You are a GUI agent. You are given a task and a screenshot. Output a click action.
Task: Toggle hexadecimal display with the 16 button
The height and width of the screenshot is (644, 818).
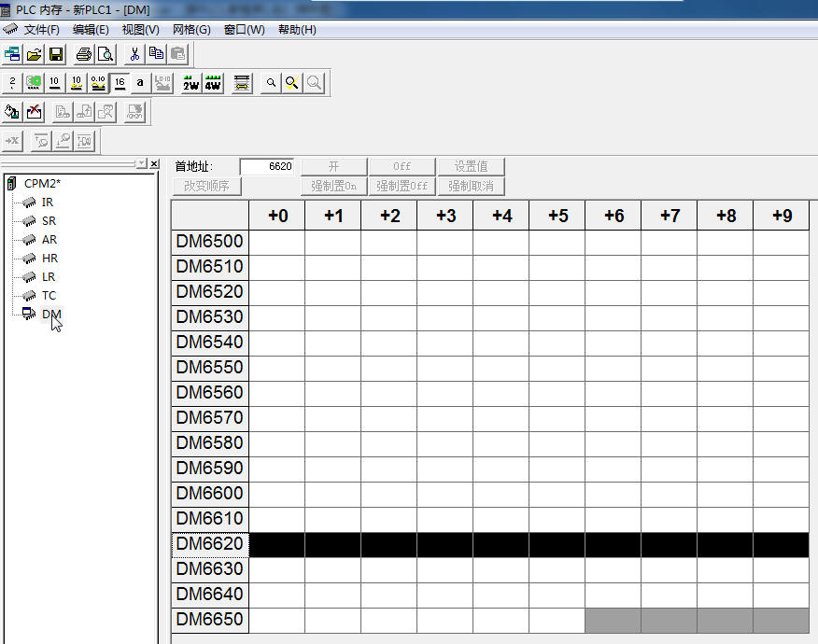(120, 83)
